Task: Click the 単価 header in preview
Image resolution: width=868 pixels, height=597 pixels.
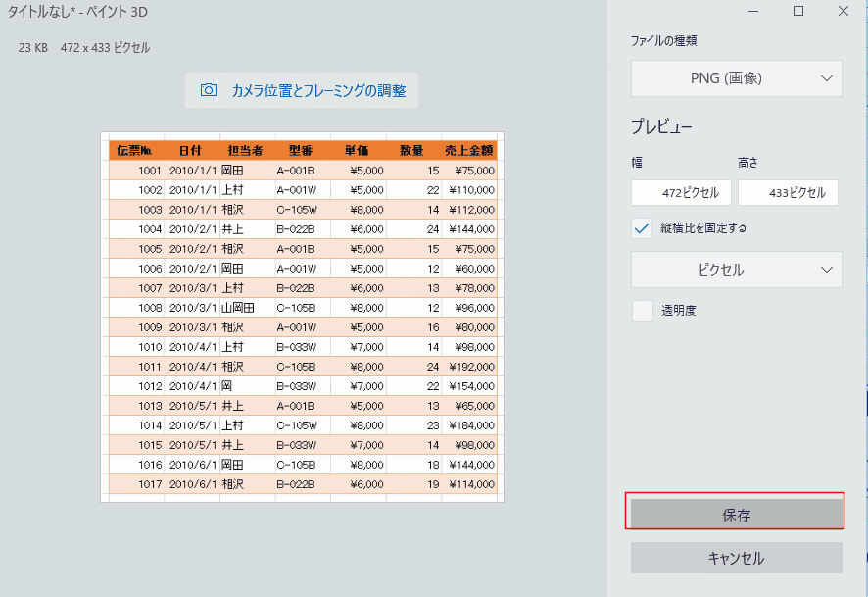Action: tap(357, 151)
